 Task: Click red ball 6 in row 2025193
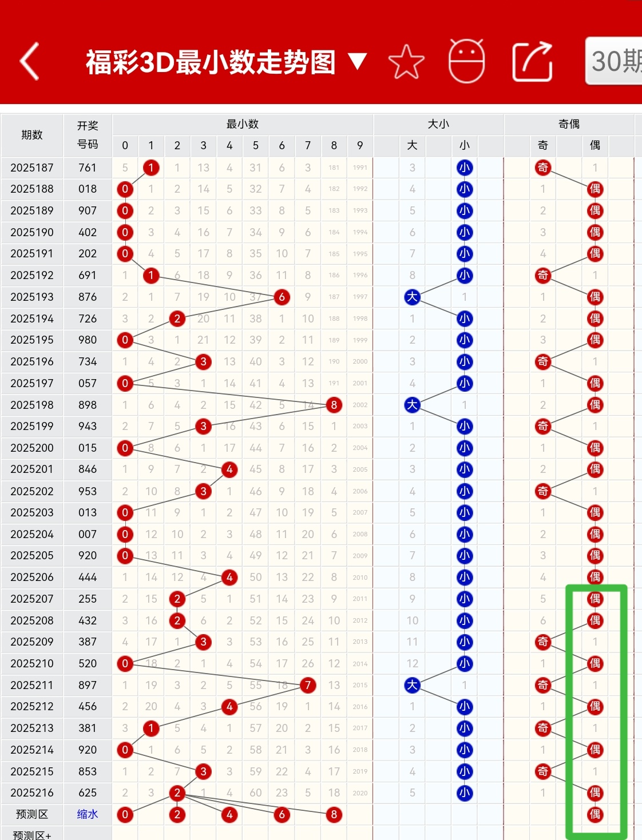pyautogui.click(x=282, y=297)
